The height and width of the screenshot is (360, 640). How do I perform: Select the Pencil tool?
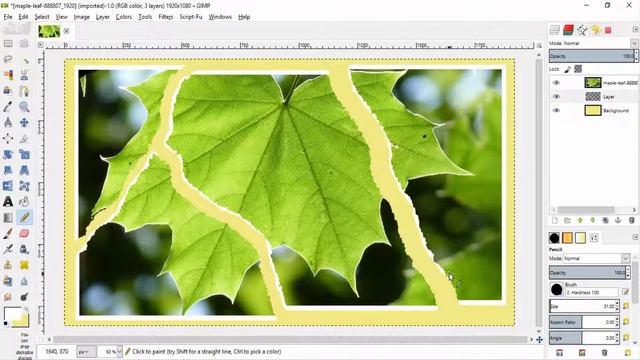(24, 218)
